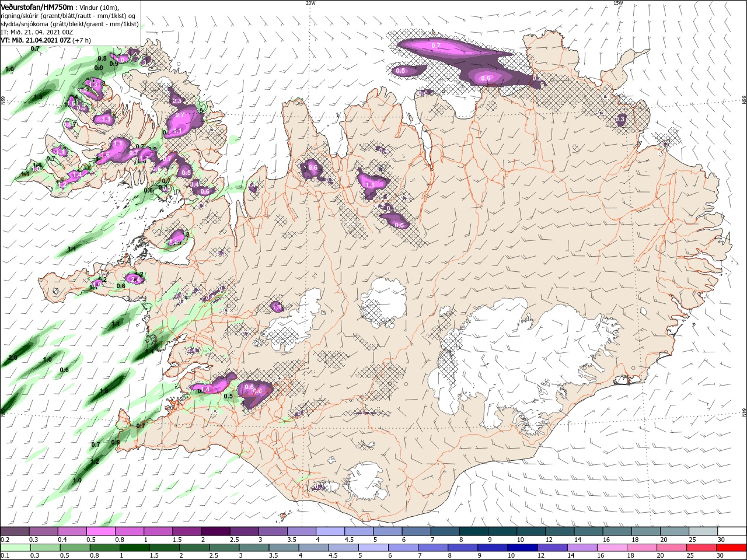The height and width of the screenshot is (560, 747).
Task: Click the 0.8 label in the lower legend row
Action: (x=93, y=556)
